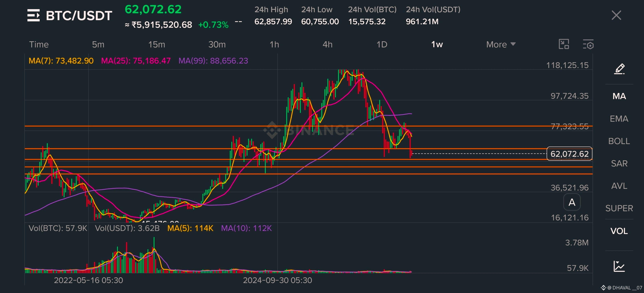Toggle the BOLL indicator
This screenshot has width=644, height=293.
(x=619, y=141)
